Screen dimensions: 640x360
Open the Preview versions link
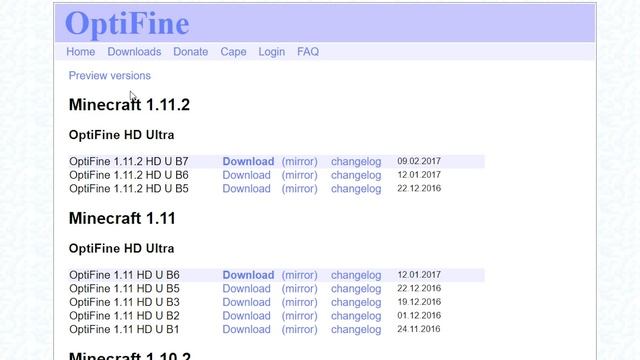point(109,76)
